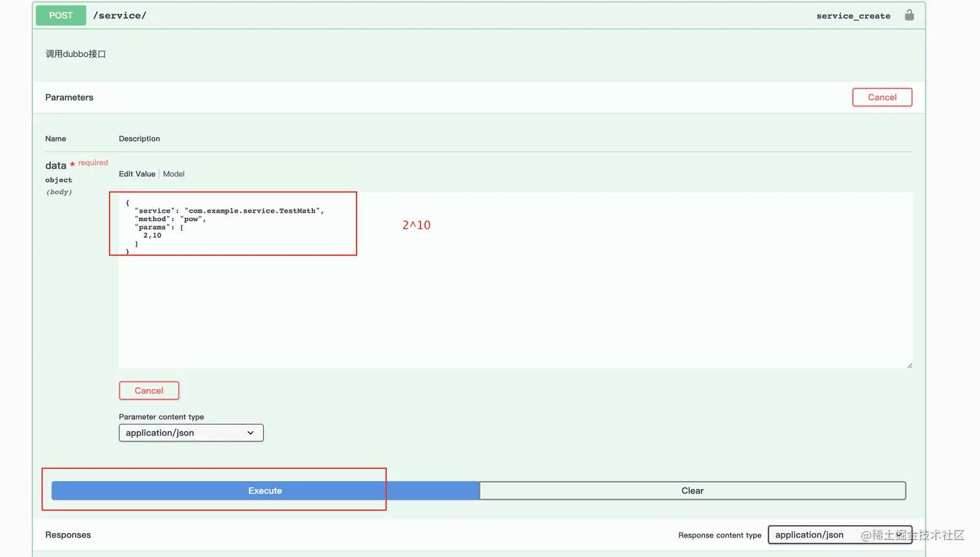
Task: Click the 'data' parameter name
Action: (56, 165)
